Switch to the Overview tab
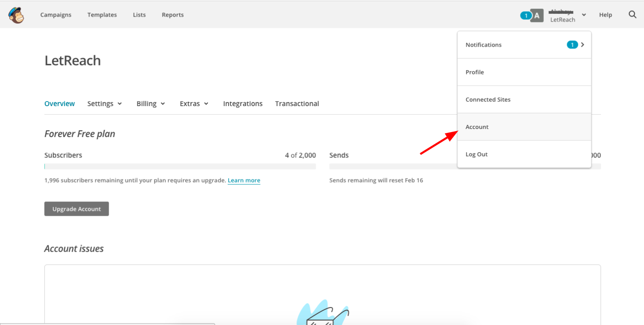 [x=59, y=103]
